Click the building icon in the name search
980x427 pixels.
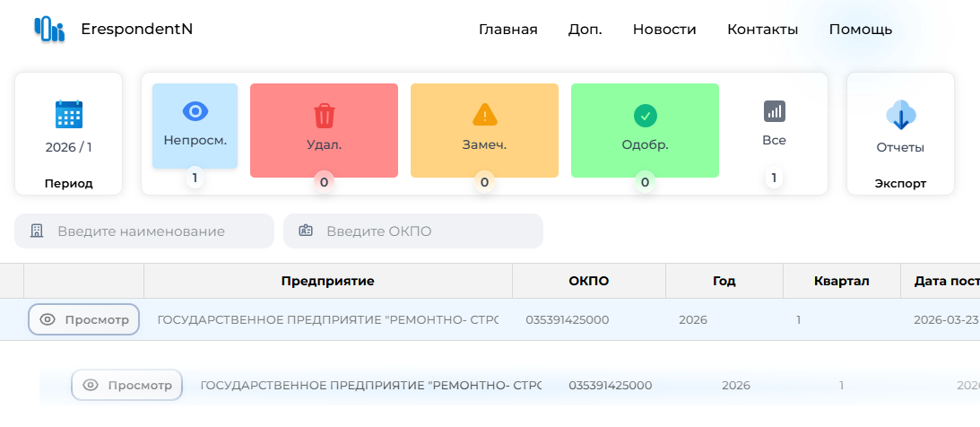[37, 231]
